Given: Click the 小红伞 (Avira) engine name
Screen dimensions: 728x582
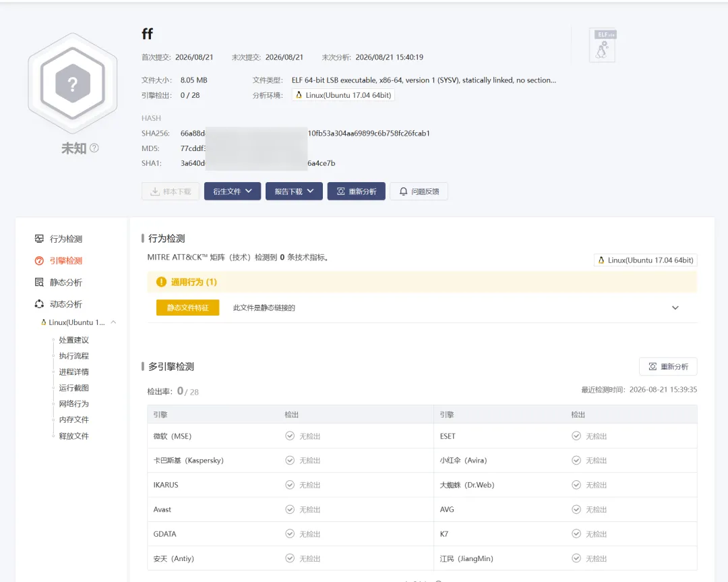Looking at the screenshot, I should click(463, 461).
